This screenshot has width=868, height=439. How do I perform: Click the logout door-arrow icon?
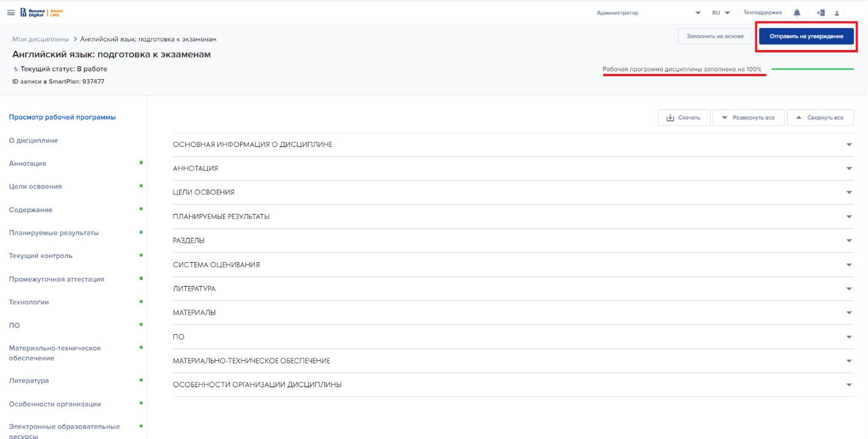tap(820, 13)
